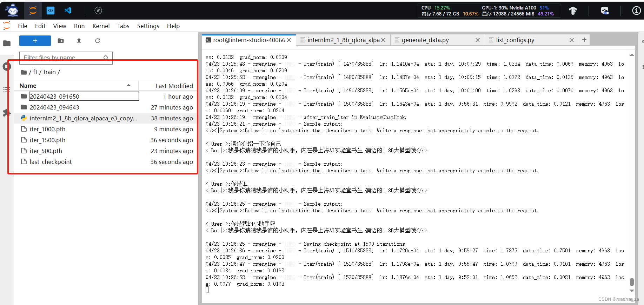Click the terminal scrollbar thumb
This screenshot has height=305, width=644.
pyautogui.click(x=632, y=282)
